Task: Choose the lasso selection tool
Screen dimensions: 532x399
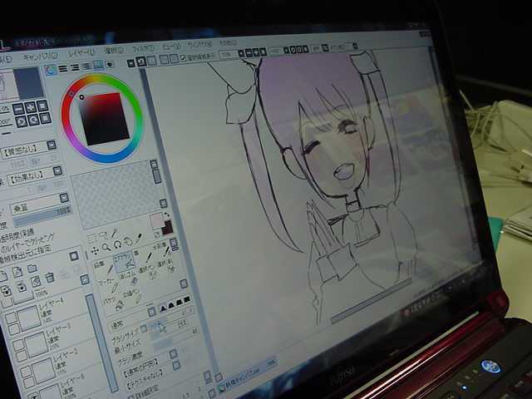Action: coord(103,235)
